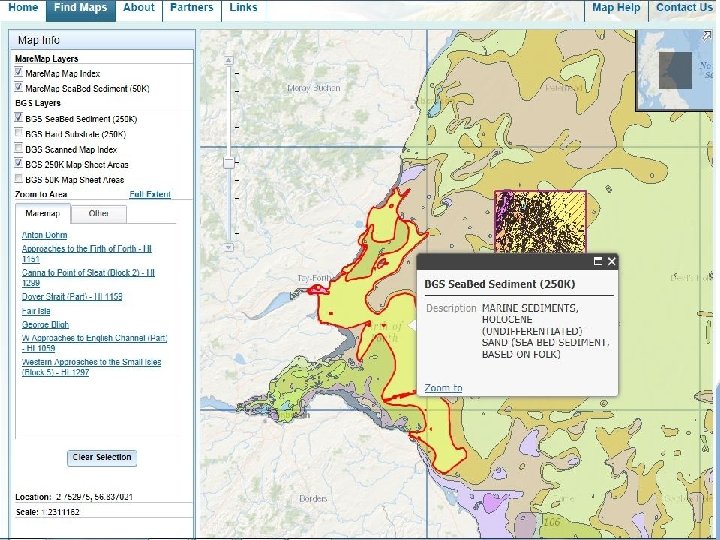Click Zoom to link in popup
720x540 pixels.
(443, 388)
